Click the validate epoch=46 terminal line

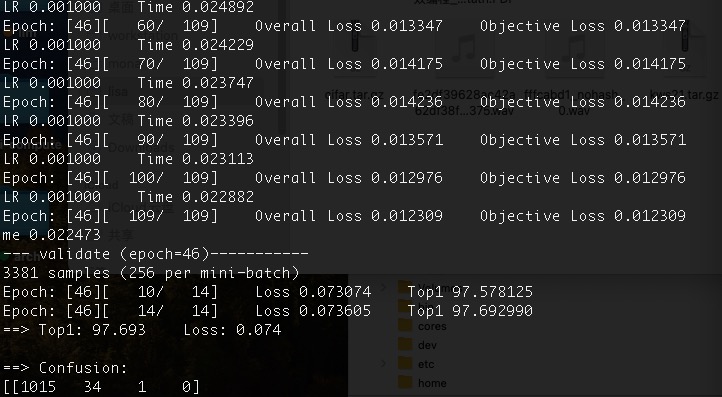156,254
